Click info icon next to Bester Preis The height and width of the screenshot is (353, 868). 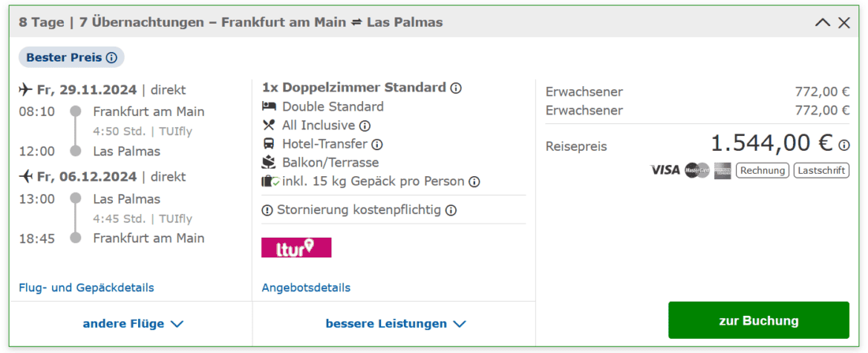(x=111, y=58)
